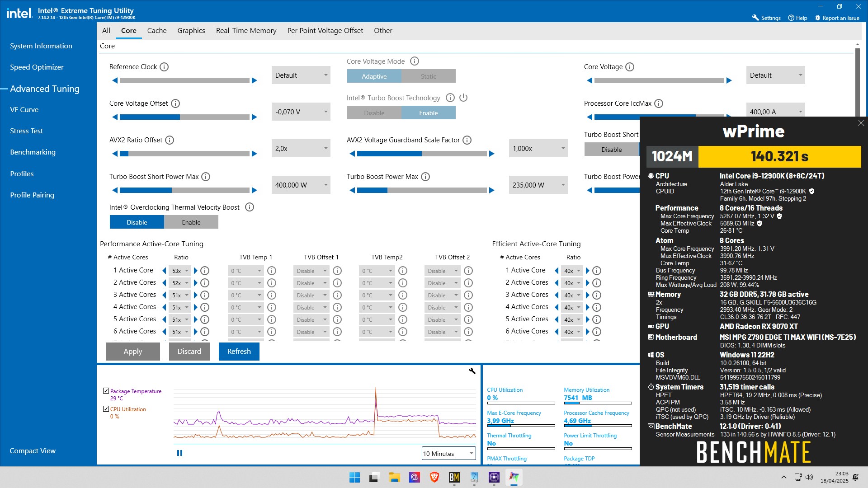Decrease Core Voltage Offset with left arrow
The image size is (868, 488).
click(x=115, y=117)
